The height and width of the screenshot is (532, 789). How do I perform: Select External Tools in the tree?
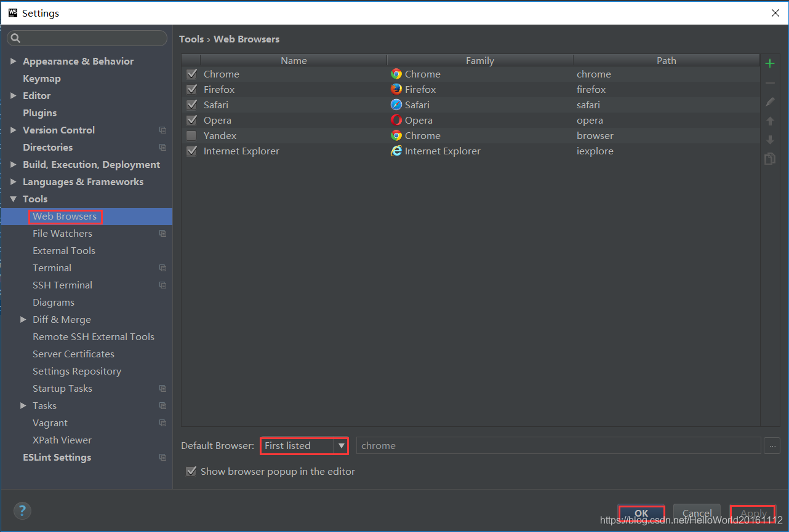point(64,251)
